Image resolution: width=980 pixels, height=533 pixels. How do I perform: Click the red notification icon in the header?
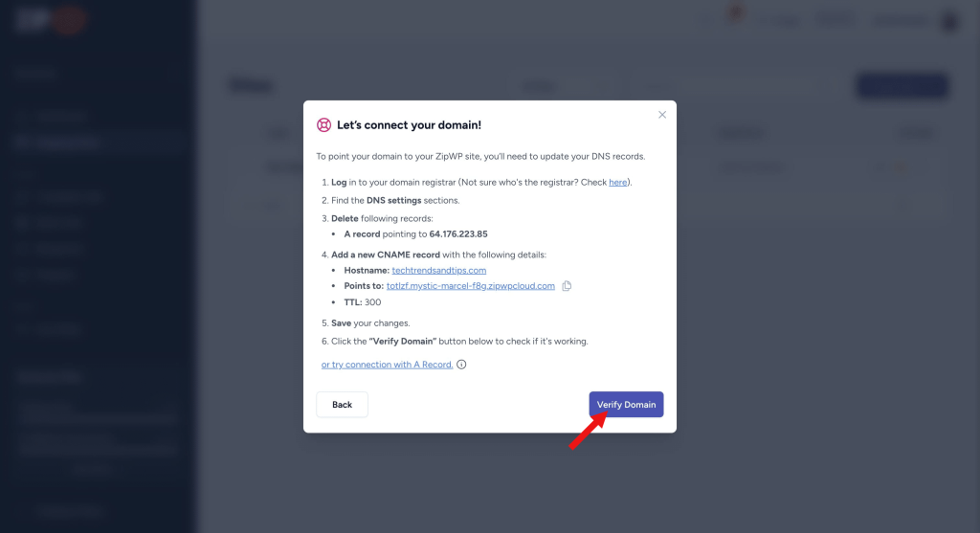point(736,15)
